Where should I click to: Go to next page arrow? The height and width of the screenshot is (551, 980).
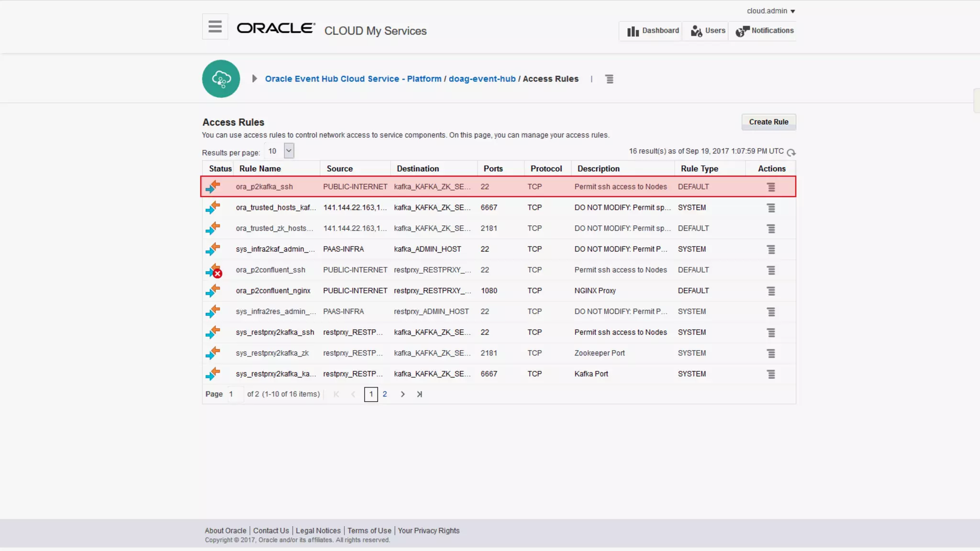402,394
